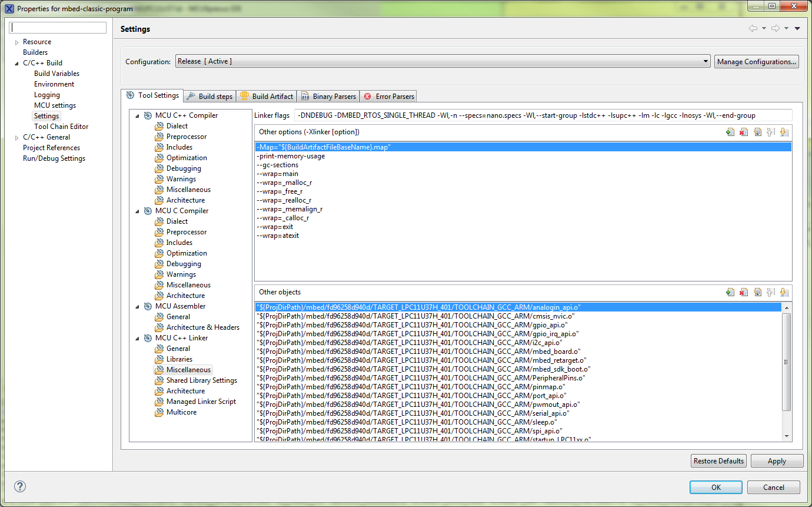Move Other objects entry down
Image resolution: width=812 pixels, height=507 pixels.
coord(784,292)
